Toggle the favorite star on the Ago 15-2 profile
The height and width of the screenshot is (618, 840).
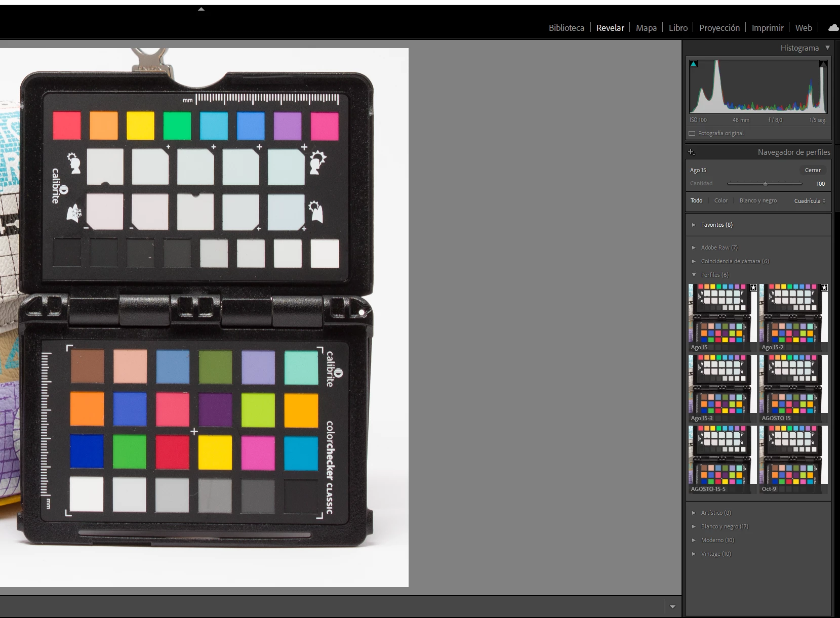pyautogui.click(x=824, y=287)
